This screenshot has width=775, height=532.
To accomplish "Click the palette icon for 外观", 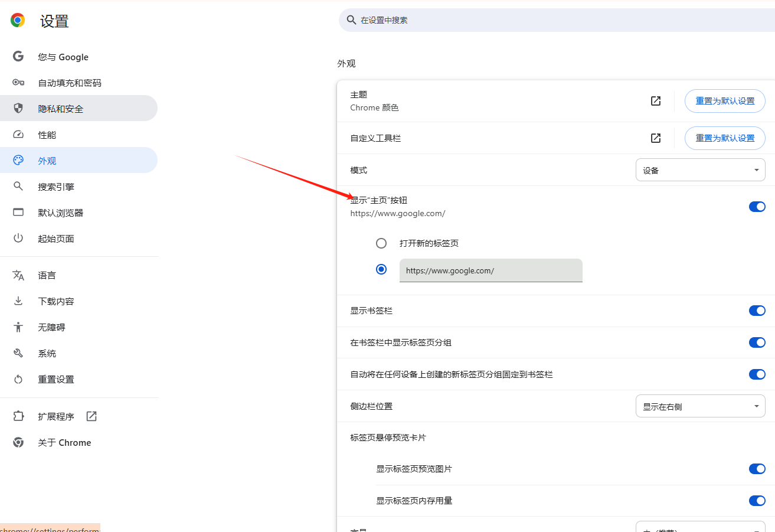I will pos(18,161).
